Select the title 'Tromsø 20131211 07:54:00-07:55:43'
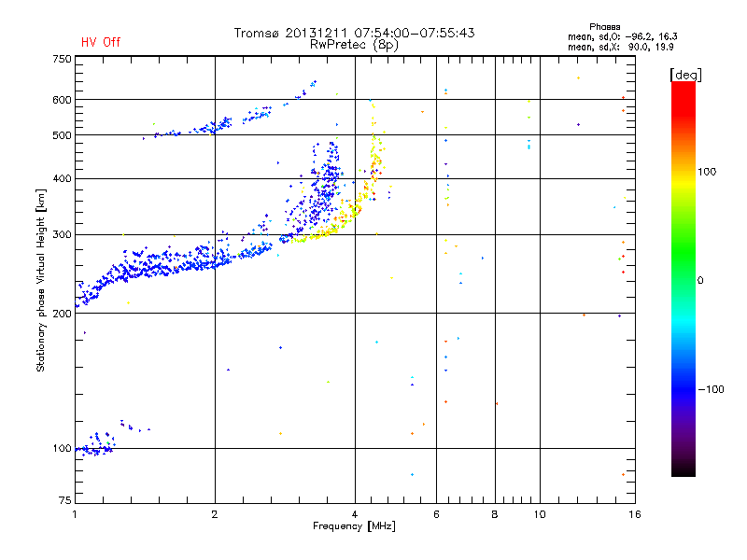Image resolution: width=747 pixels, height=560 pixels. [x=354, y=33]
